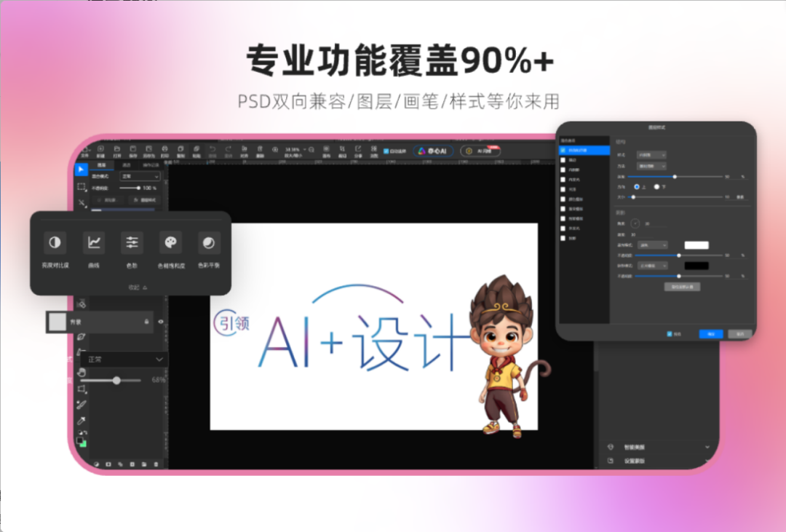Click the foreground/background color squares
786x532 pixels.
tap(82, 442)
